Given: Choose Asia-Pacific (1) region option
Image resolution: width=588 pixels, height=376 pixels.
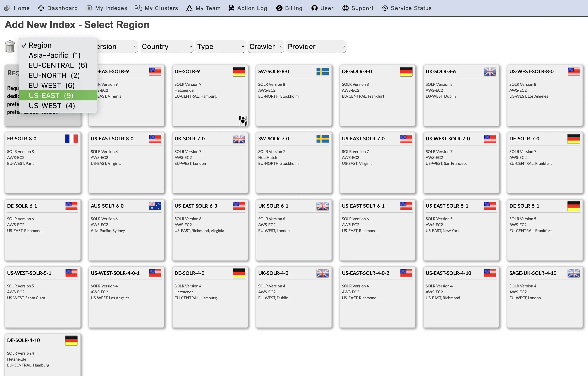Looking at the screenshot, I should pyautogui.click(x=54, y=55).
